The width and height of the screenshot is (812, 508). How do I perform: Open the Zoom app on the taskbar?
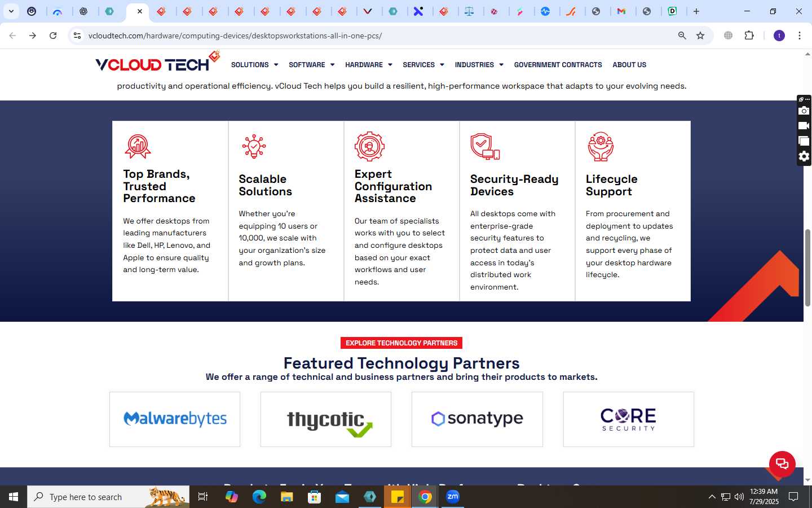pyautogui.click(x=453, y=497)
